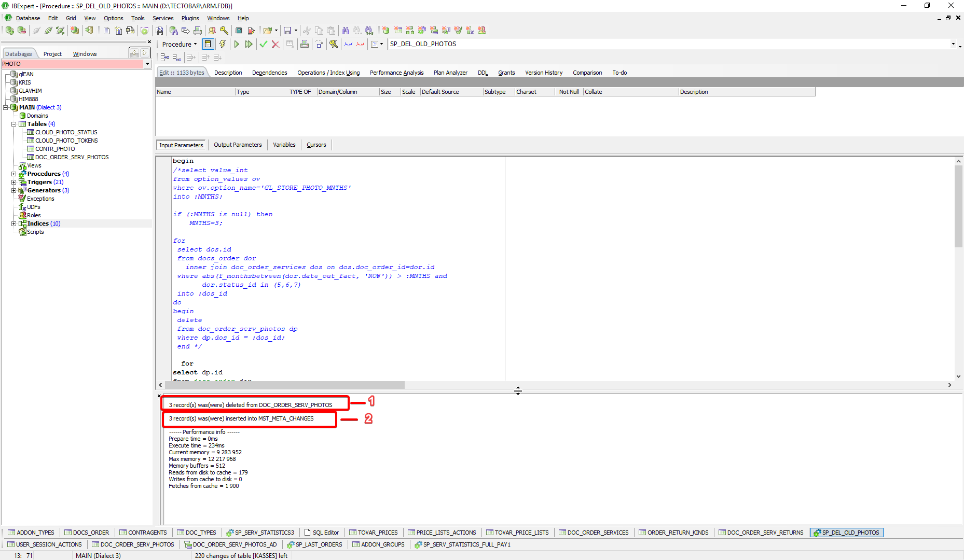The width and height of the screenshot is (964, 560).
Task: Toggle standard editor mode button
Action: [208, 44]
